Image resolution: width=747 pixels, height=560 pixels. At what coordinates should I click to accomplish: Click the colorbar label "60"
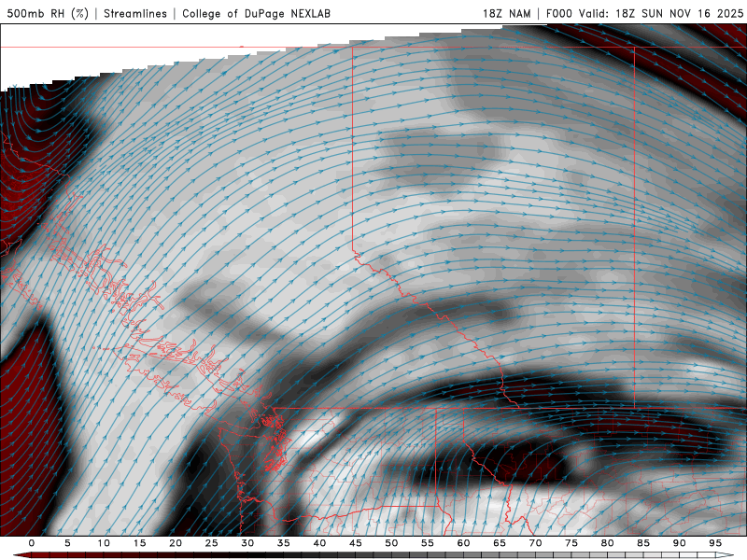[x=463, y=543]
